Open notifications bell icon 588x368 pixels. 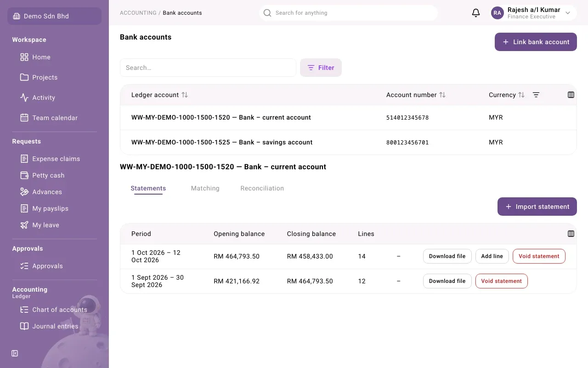point(476,13)
